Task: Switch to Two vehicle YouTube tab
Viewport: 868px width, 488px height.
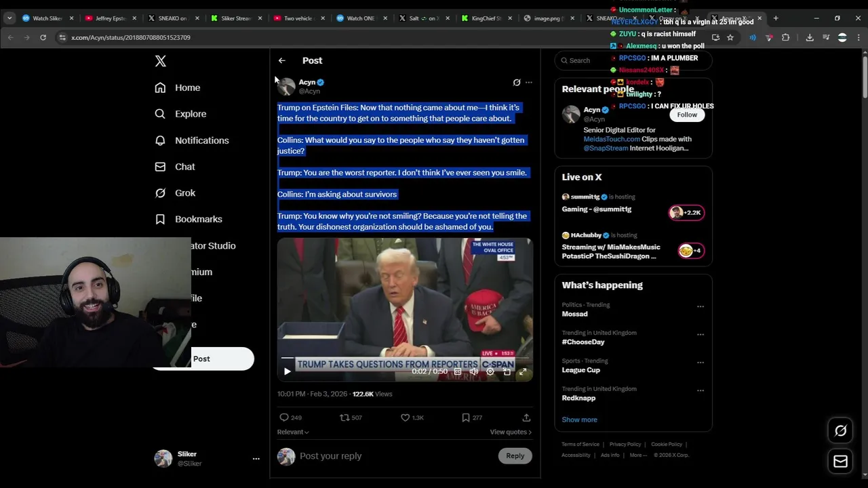Action: [x=299, y=18]
